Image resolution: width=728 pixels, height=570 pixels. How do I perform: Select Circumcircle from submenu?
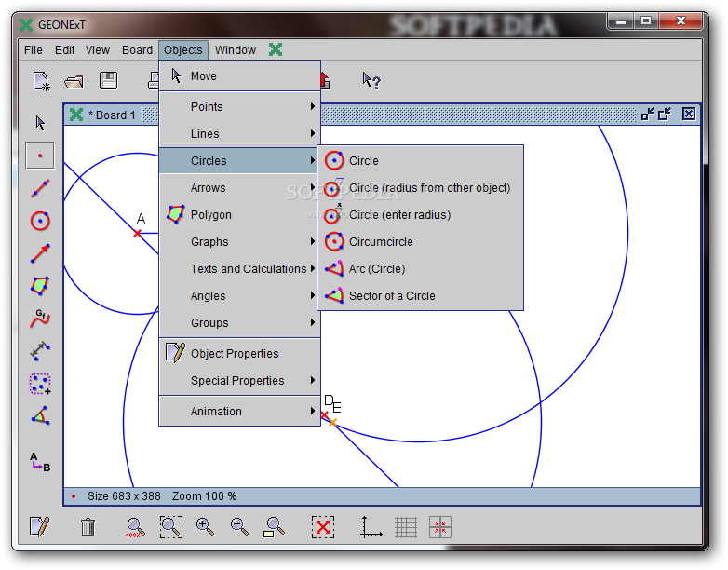click(420, 241)
